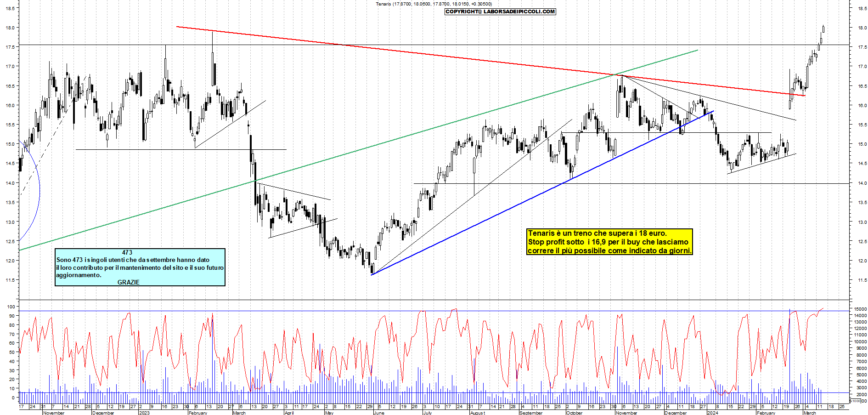Click the '5000' volume axis value
This screenshot has height=415, width=868.
coord(861,375)
